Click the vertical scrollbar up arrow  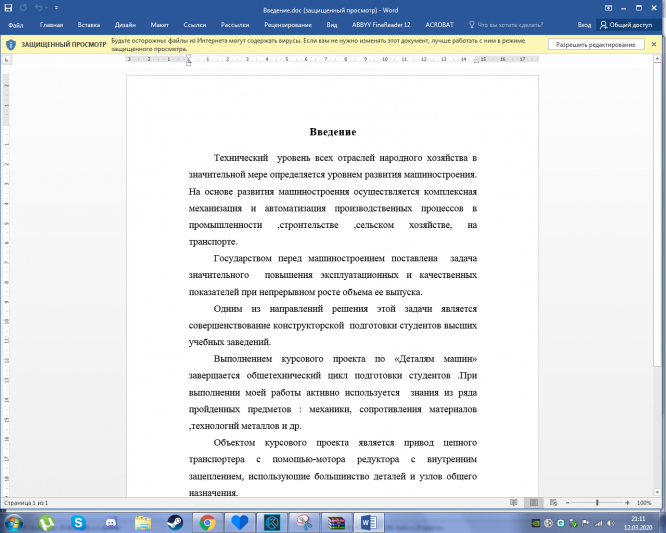tap(657, 60)
